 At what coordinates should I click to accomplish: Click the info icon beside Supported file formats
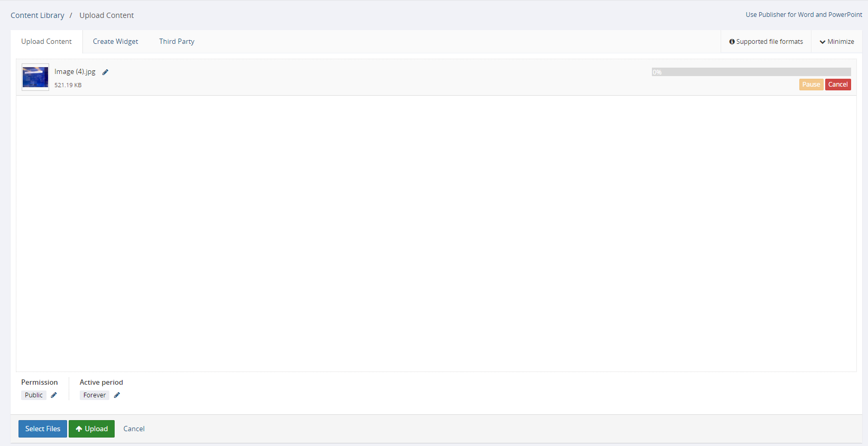(732, 42)
